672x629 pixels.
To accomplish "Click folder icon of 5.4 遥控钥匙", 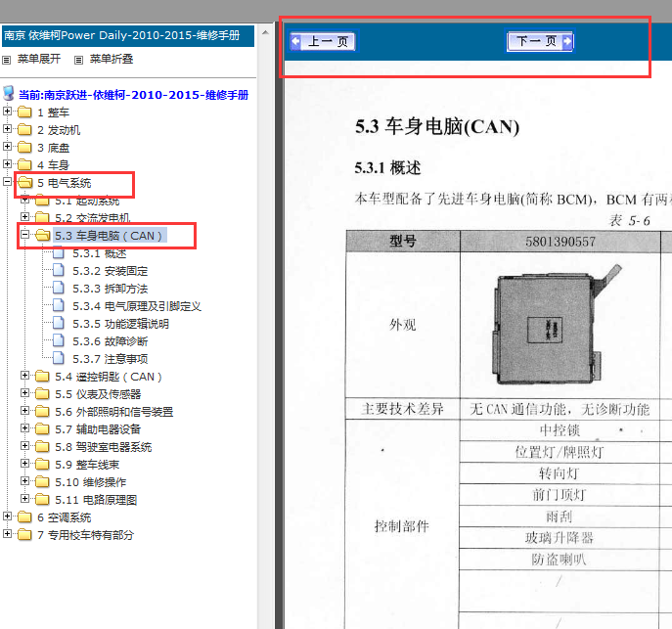I will click(x=42, y=377).
